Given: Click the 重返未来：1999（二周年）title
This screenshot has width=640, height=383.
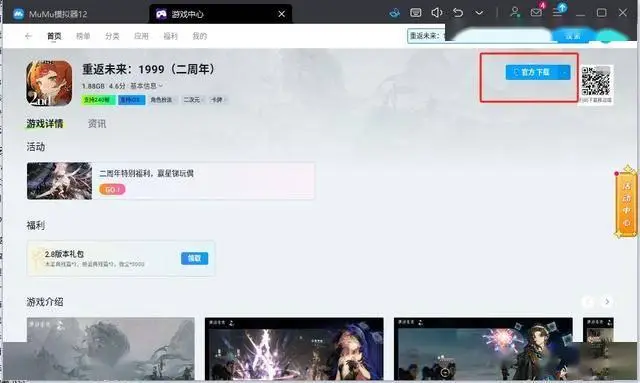Looking at the screenshot, I should click(149, 69).
